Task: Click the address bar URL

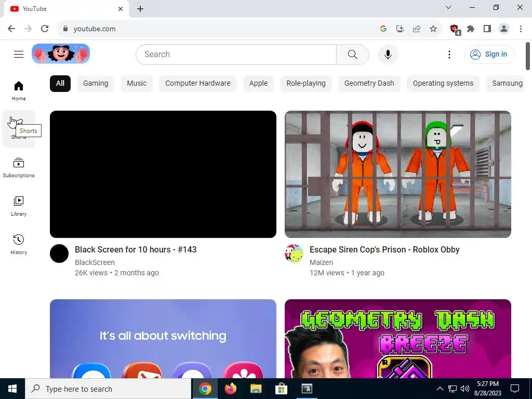Action: tap(95, 29)
